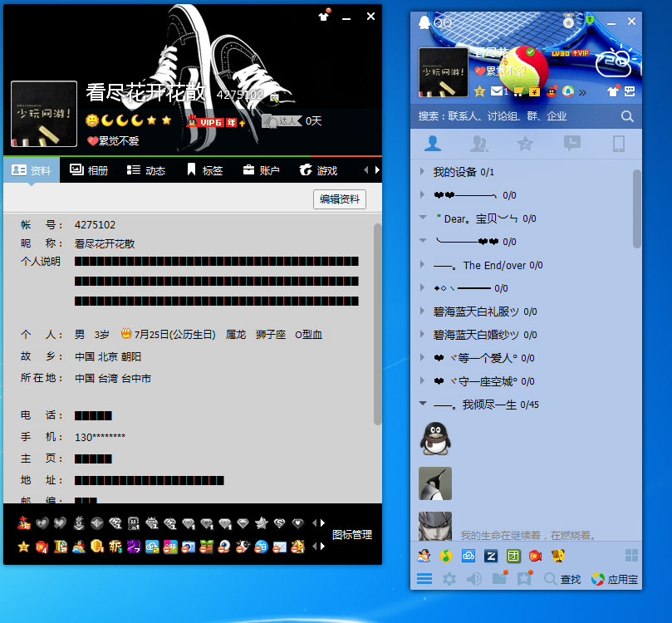Image resolution: width=672 pixels, height=623 pixels.
Task: Click 图标管理 icon management link
Action: coord(352,534)
